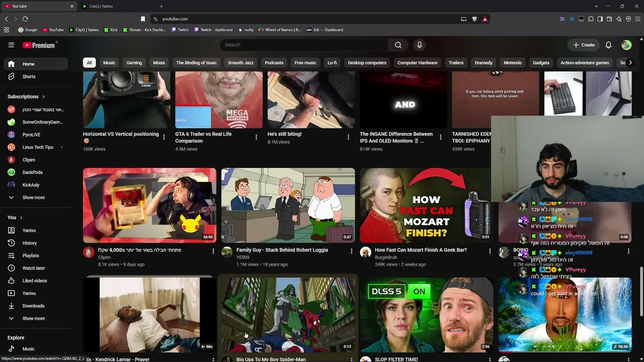Select the Podcasts chip

pyautogui.click(x=274, y=63)
